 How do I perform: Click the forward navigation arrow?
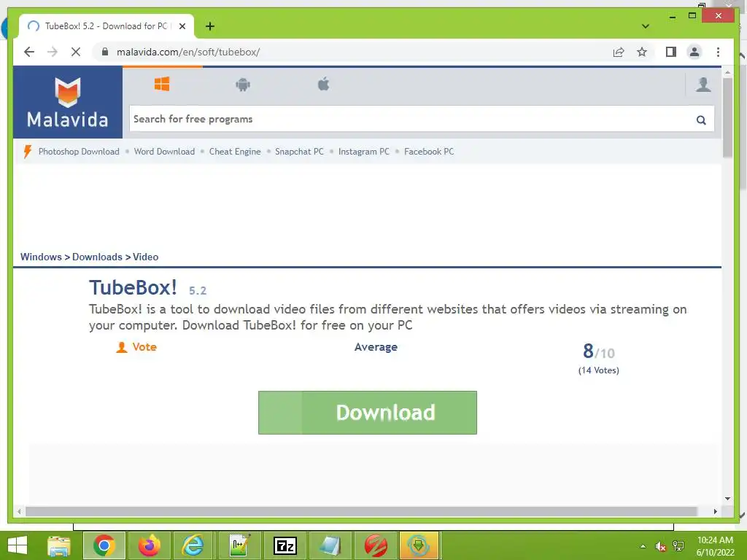coord(53,52)
